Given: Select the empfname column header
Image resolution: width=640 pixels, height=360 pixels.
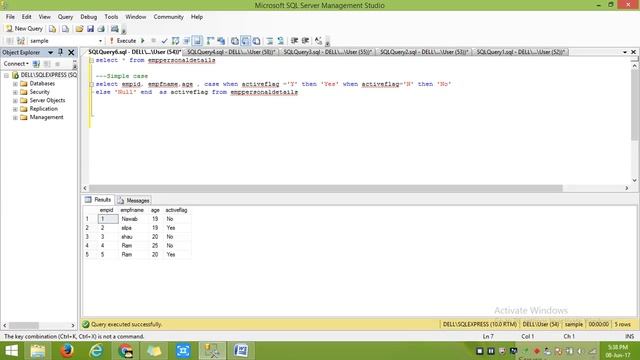Looking at the screenshot, I should click(132, 210).
